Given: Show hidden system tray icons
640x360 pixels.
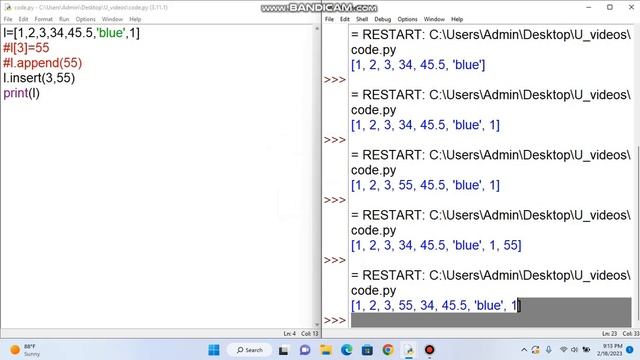Looking at the screenshot, I should click(524, 350).
